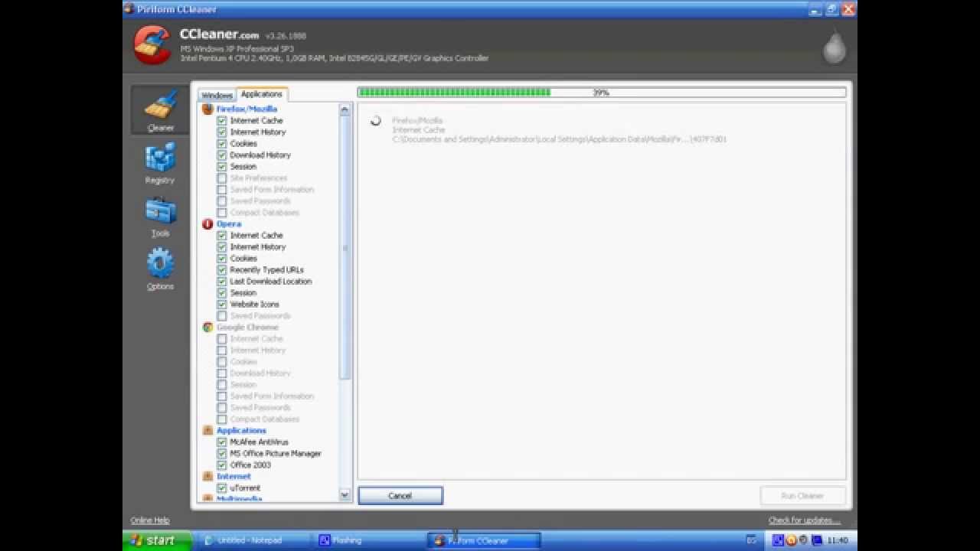980x551 pixels.
Task: Open the Registry section
Action: point(160,163)
